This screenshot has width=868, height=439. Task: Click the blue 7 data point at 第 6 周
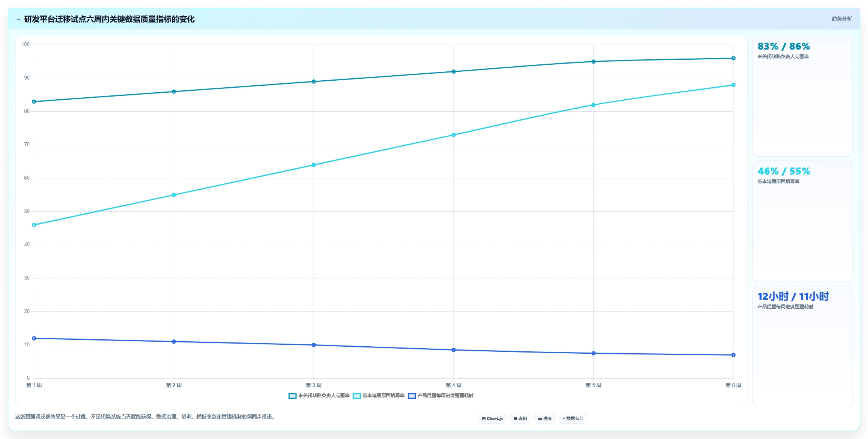(734, 355)
